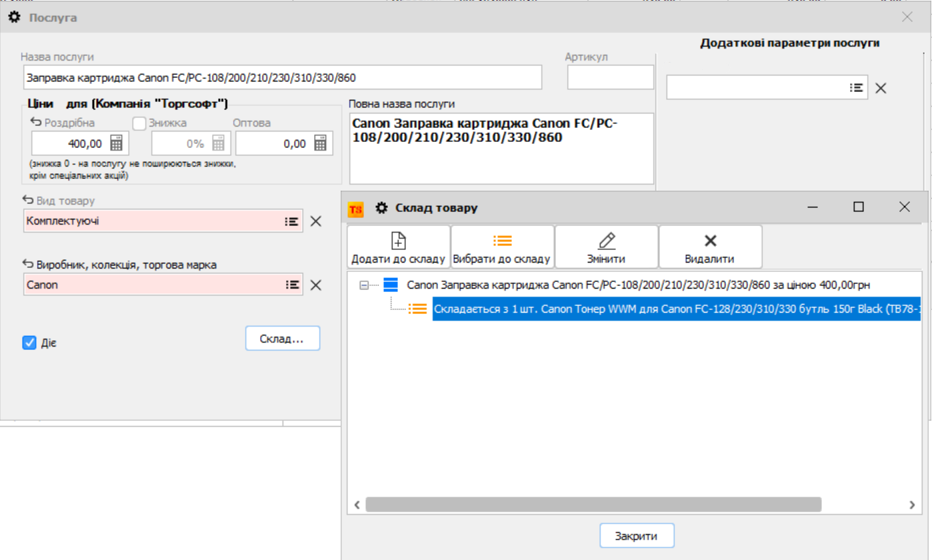Image resolution: width=932 pixels, height=560 pixels.
Task: Enable the Знижка checkbox
Action: pyautogui.click(x=139, y=123)
